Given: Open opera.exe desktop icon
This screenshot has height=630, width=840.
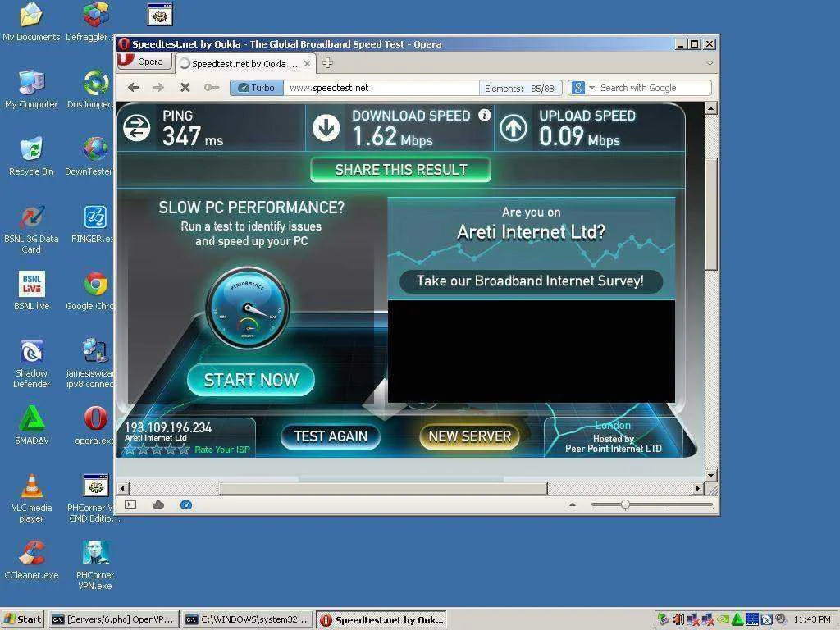Looking at the screenshot, I should point(94,426).
